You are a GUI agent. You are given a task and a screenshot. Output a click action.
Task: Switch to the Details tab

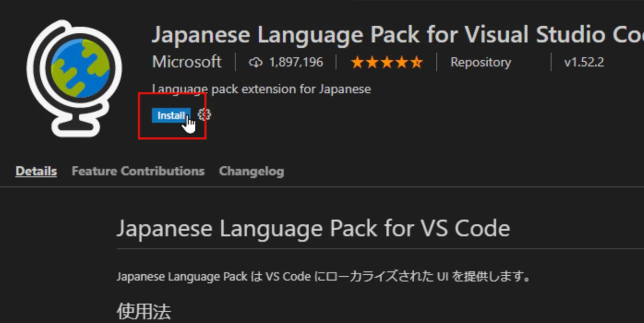pos(36,171)
